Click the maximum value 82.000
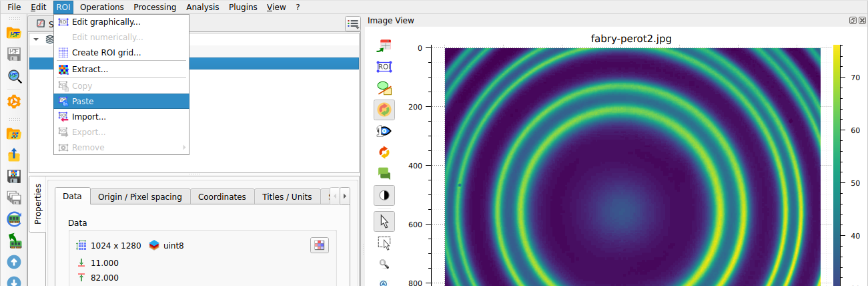The width and height of the screenshot is (868, 286). [105, 278]
